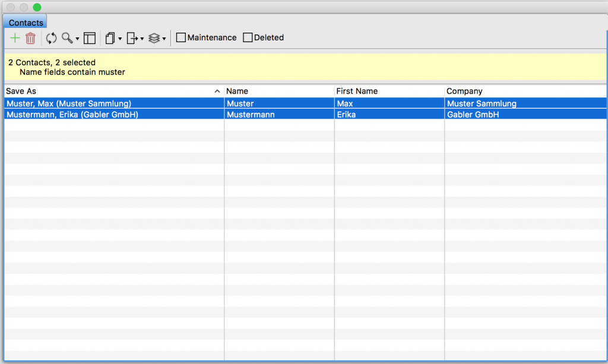This screenshot has width=608, height=364.
Task: Toggle the Save As sort direction arrow
Action: [x=217, y=91]
